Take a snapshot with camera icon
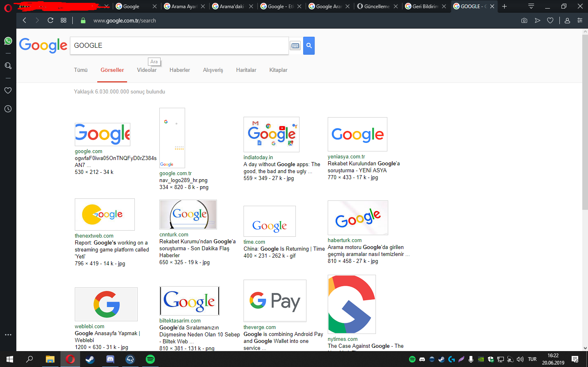588x367 pixels. click(524, 20)
